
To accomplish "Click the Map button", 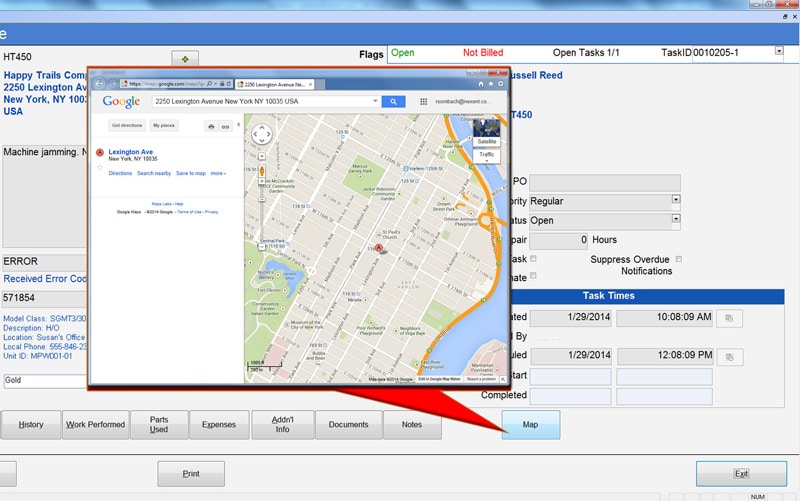I will (x=531, y=424).
